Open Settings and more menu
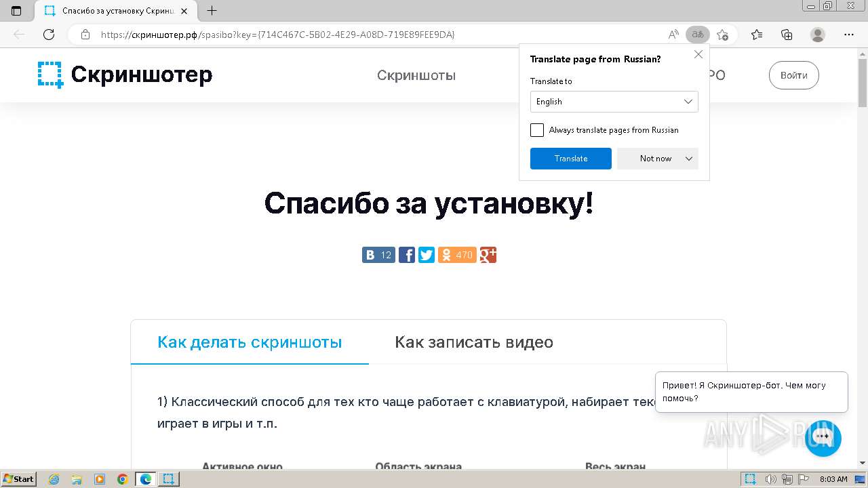The width and height of the screenshot is (868, 488). tap(849, 35)
